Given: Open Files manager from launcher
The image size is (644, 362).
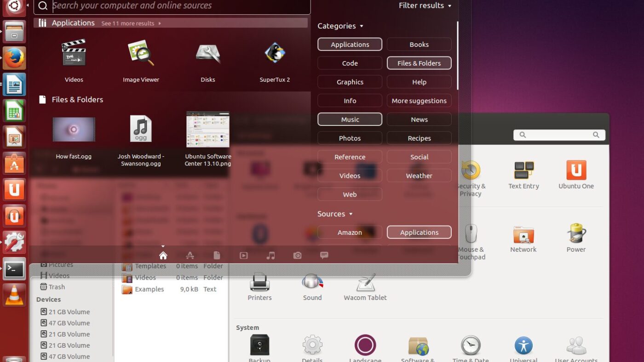Looking at the screenshot, I should click(14, 32).
